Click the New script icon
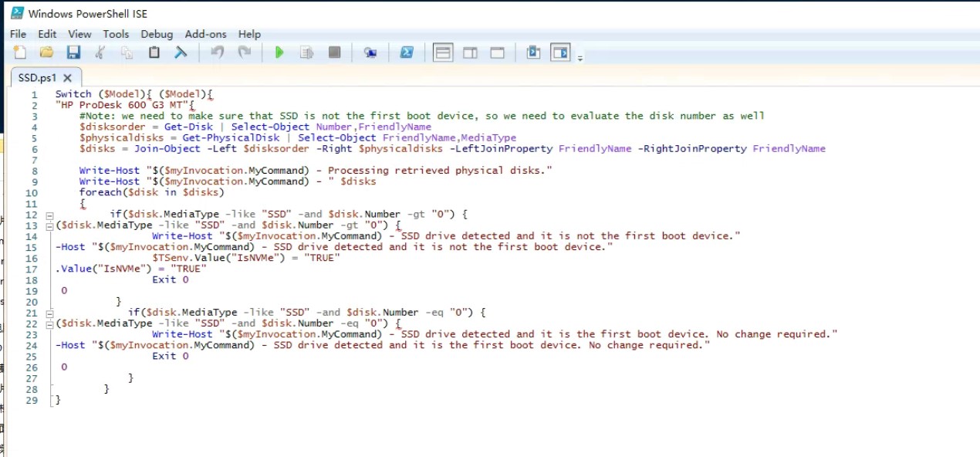 tap(20, 52)
